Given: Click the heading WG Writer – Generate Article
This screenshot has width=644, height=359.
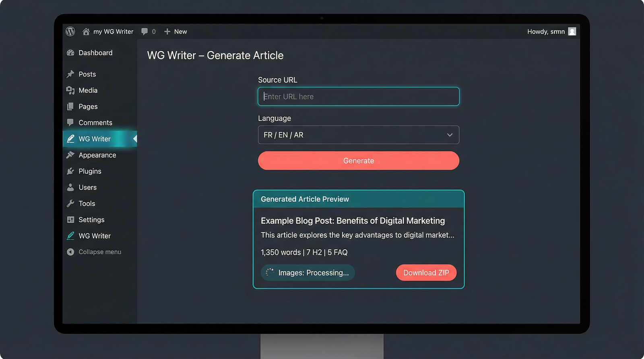Looking at the screenshot, I should point(215,55).
